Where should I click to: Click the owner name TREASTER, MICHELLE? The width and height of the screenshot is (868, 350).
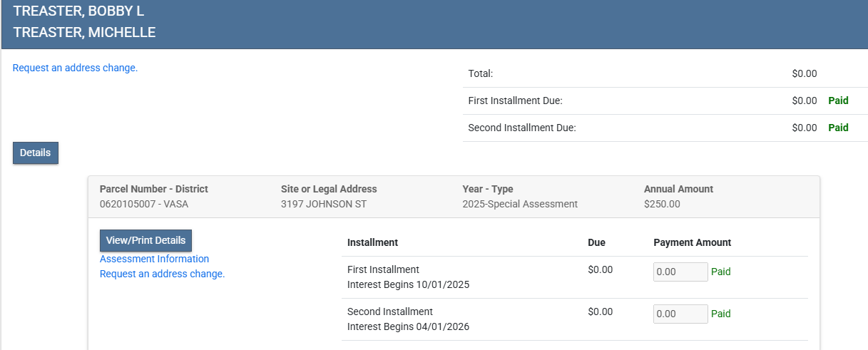84,33
